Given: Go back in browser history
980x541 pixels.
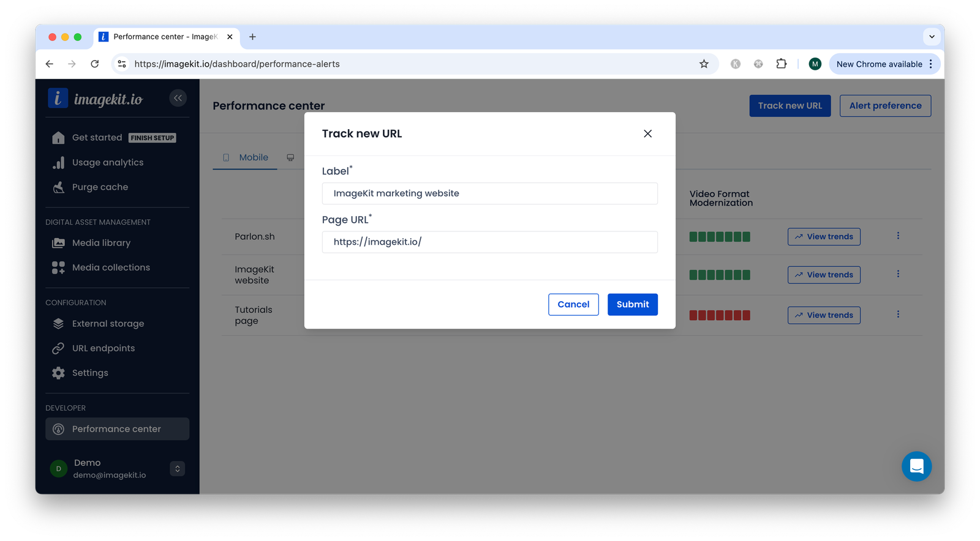Looking at the screenshot, I should click(x=50, y=64).
